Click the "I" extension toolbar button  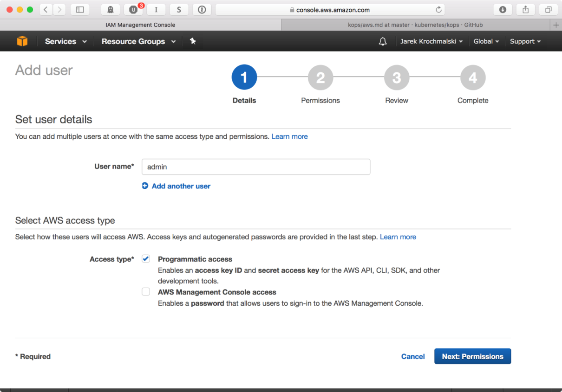(x=156, y=9)
